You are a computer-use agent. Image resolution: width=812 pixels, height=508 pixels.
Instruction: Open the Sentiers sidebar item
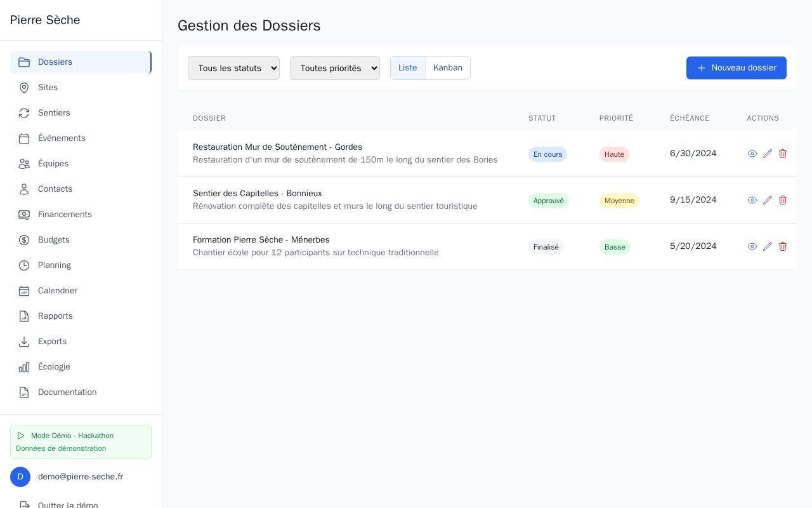click(81, 113)
